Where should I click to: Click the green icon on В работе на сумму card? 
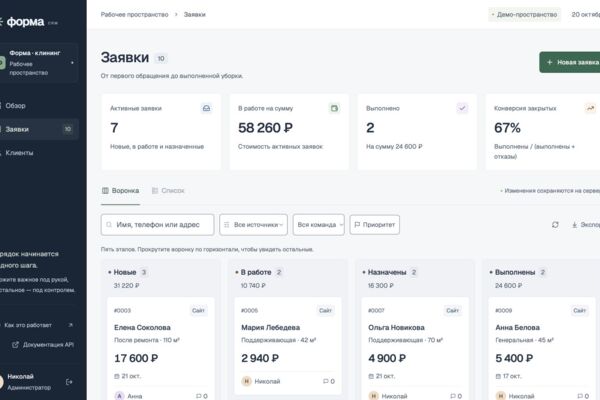tap(334, 108)
